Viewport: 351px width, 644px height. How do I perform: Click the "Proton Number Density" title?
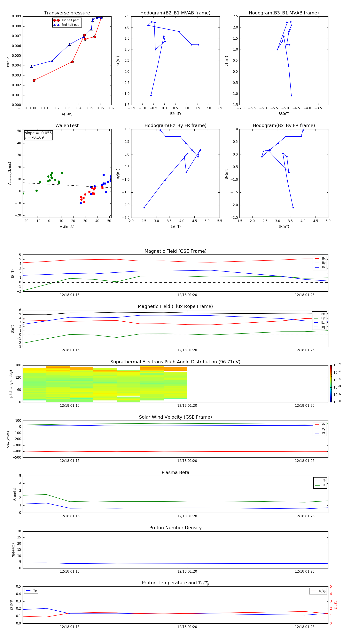tap(175, 528)
